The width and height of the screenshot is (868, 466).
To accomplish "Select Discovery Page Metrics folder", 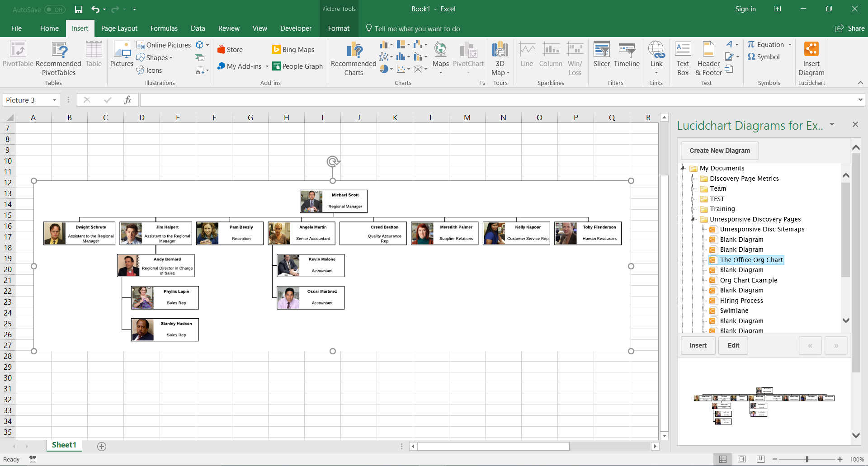I will (744, 179).
